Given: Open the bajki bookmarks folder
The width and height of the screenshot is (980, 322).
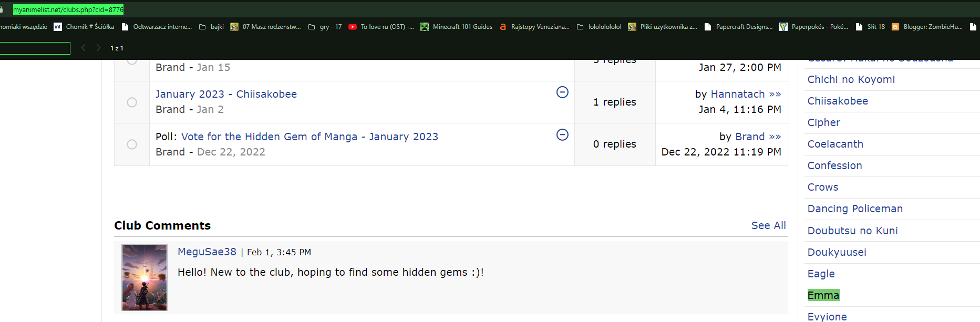Looking at the screenshot, I should point(211,27).
